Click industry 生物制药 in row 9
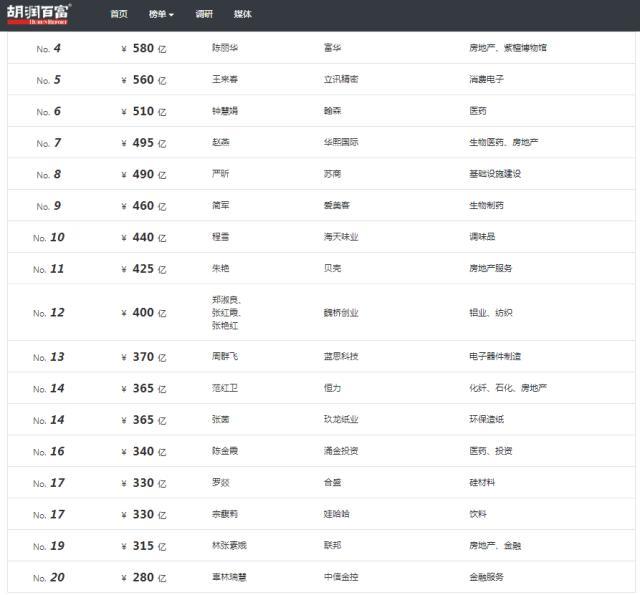This screenshot has height=595, width=640. pos(486,205)
